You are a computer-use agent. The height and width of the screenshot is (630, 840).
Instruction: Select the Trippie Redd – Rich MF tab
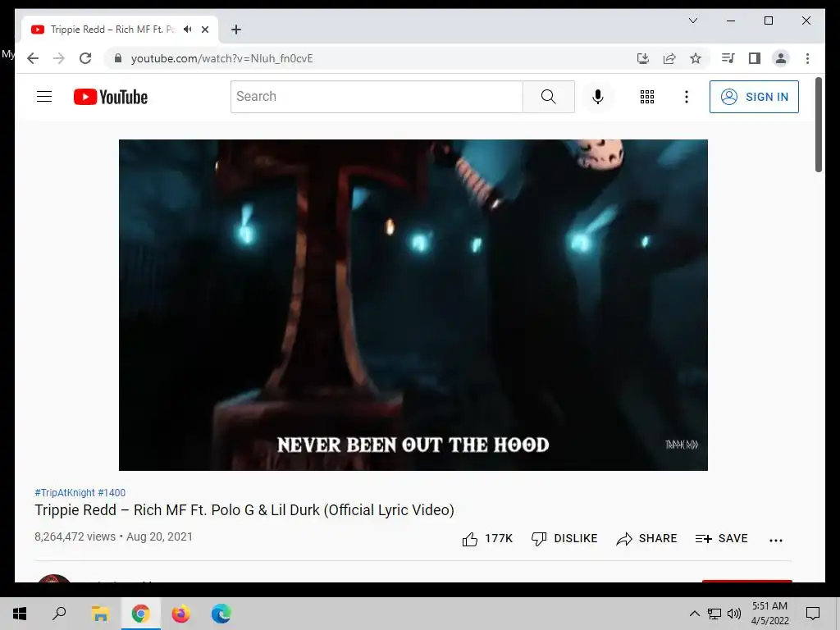click(x=120, y=30)
